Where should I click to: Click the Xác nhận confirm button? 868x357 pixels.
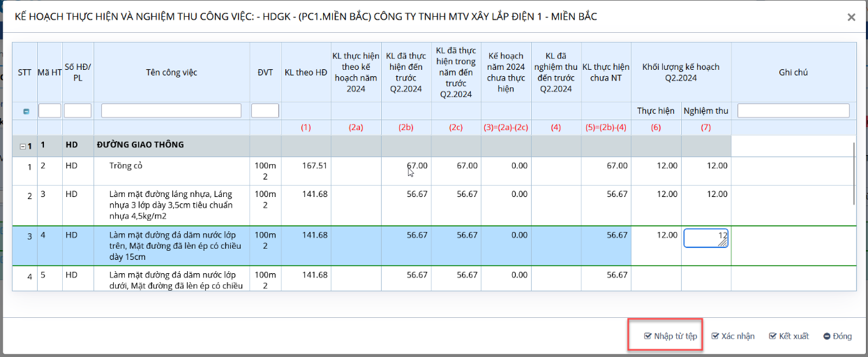tap(733, 336)
